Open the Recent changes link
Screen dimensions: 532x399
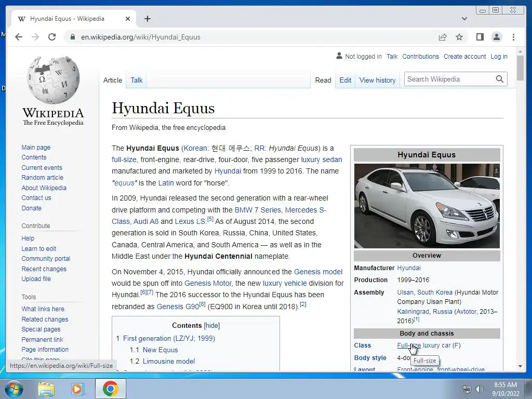tap(44, 269)
